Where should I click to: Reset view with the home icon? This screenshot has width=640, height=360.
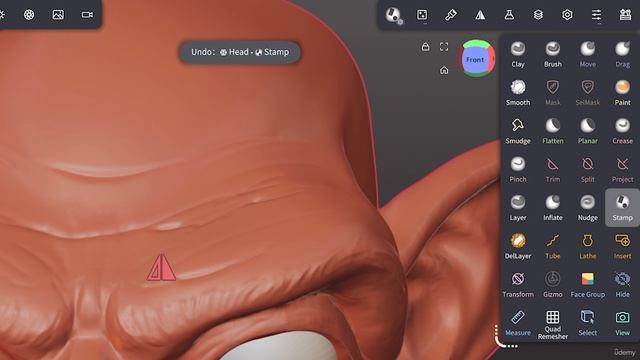pos(444,71)
